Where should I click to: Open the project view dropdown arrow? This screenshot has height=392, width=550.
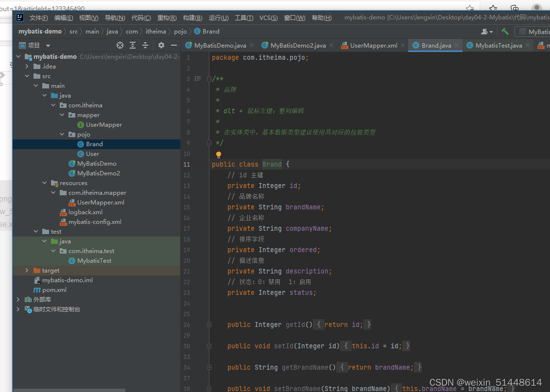(48, 46)
